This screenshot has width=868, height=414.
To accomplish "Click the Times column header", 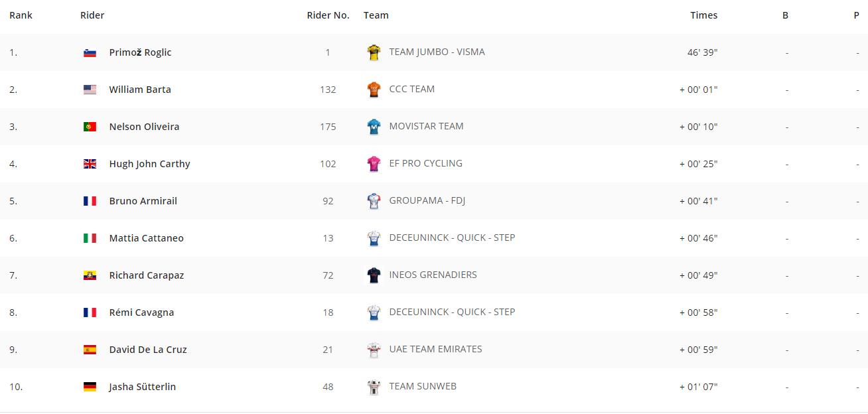I will coord(703,15).
